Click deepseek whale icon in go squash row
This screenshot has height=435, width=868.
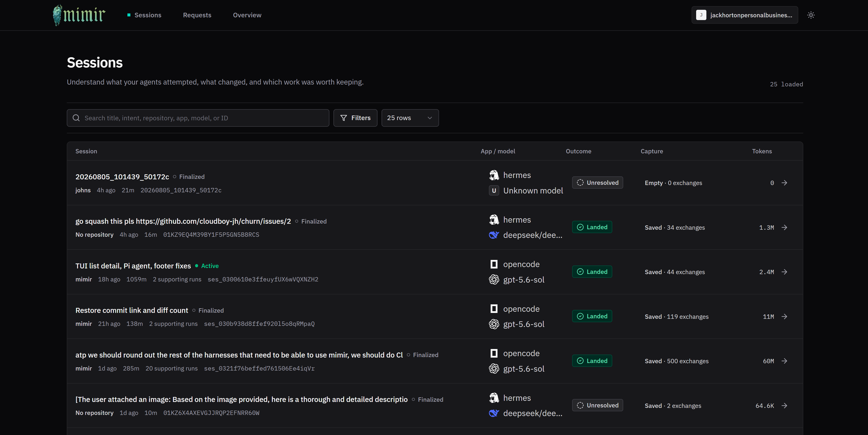pyautogui.click(x=494, y=235)
